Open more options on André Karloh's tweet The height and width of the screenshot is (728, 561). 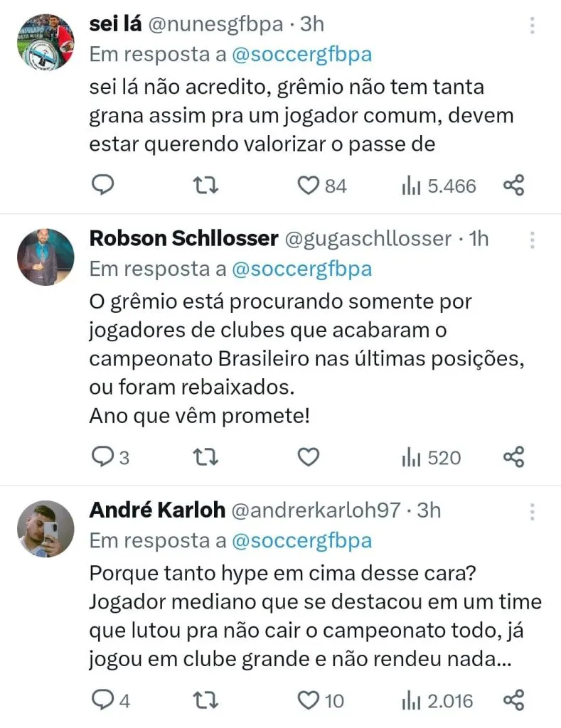tap(533, 511)
